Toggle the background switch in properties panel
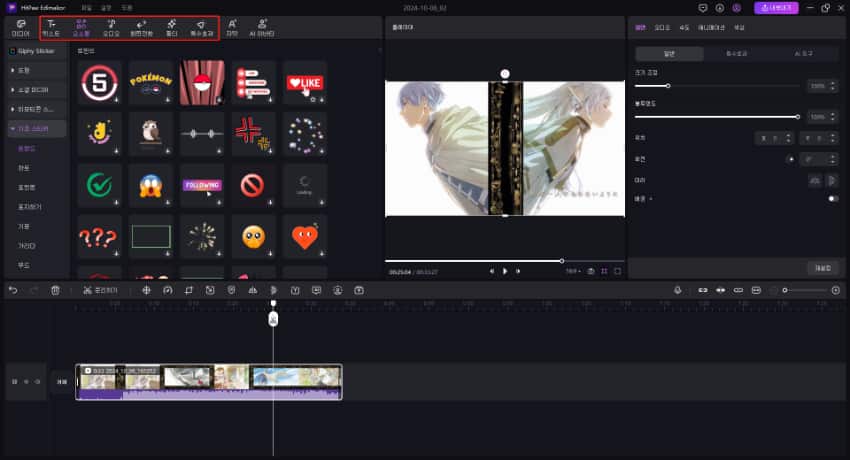Image resolution: width=850 pixels, height=460 pixels. pos(832,198)
